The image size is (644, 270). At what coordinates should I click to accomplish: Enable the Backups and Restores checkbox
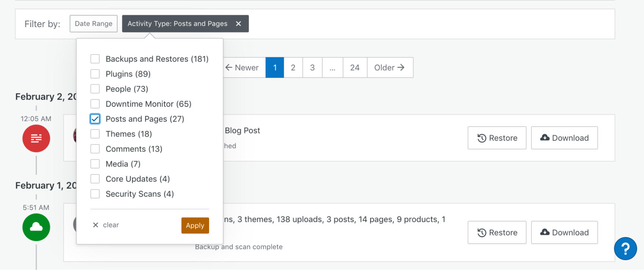point(95,59)
